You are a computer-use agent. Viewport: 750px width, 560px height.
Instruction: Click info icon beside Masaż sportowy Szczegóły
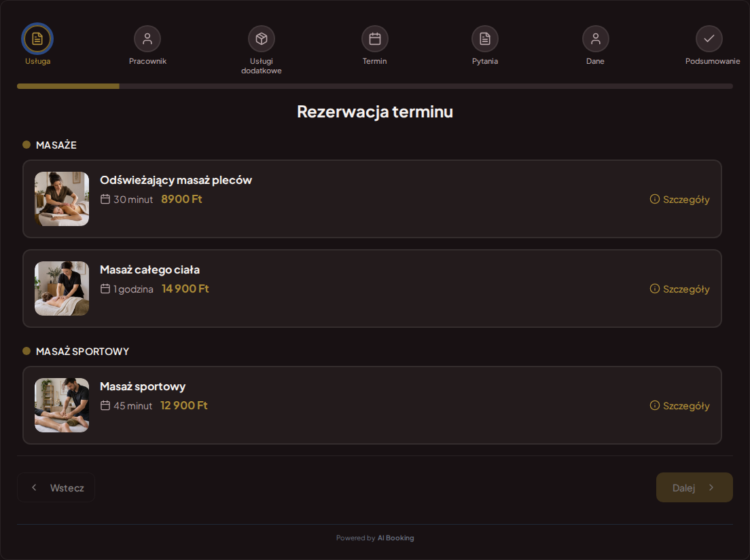654,405
